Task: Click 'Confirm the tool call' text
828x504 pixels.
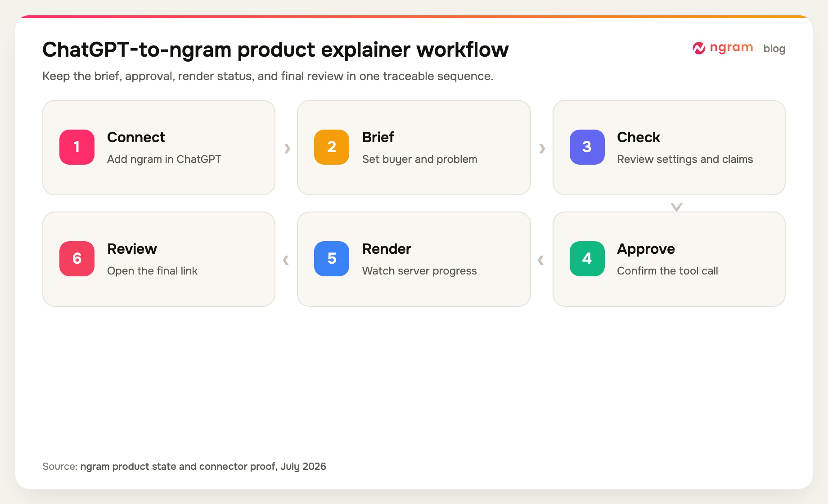Action: point(667,271)
